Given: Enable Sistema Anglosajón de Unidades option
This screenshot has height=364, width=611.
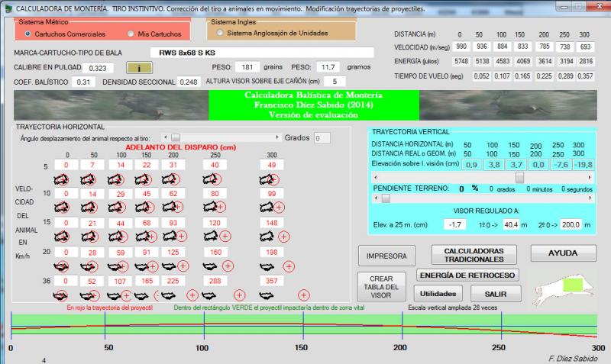Looking at the screenshot, I should click(x=221, y=33).
